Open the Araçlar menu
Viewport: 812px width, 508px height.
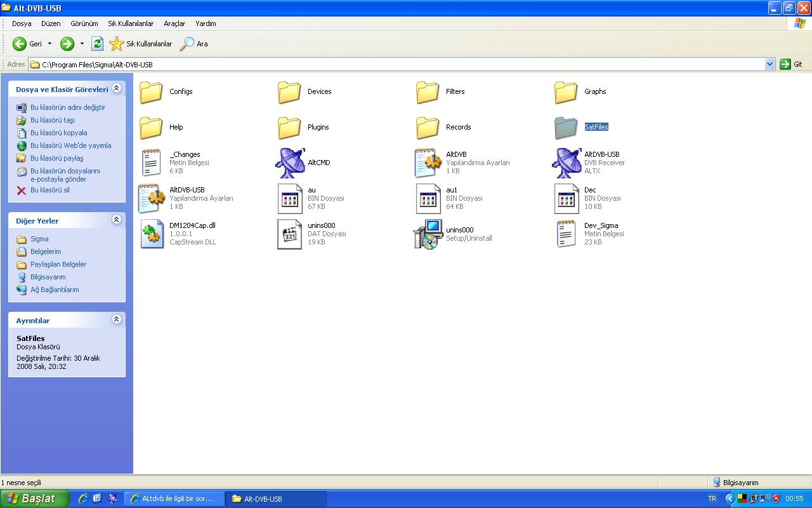174,23
